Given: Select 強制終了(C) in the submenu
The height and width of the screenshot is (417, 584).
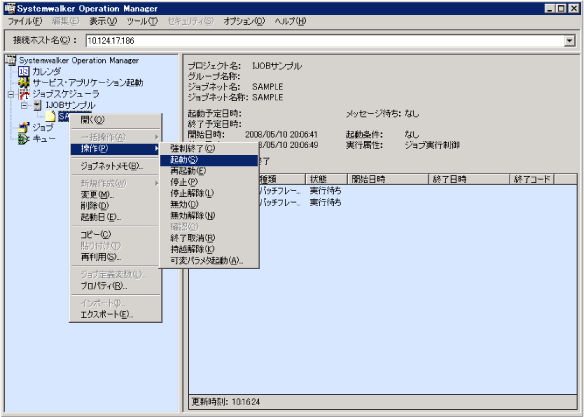Looking at the screenshot, I should [x=209, y=148].
